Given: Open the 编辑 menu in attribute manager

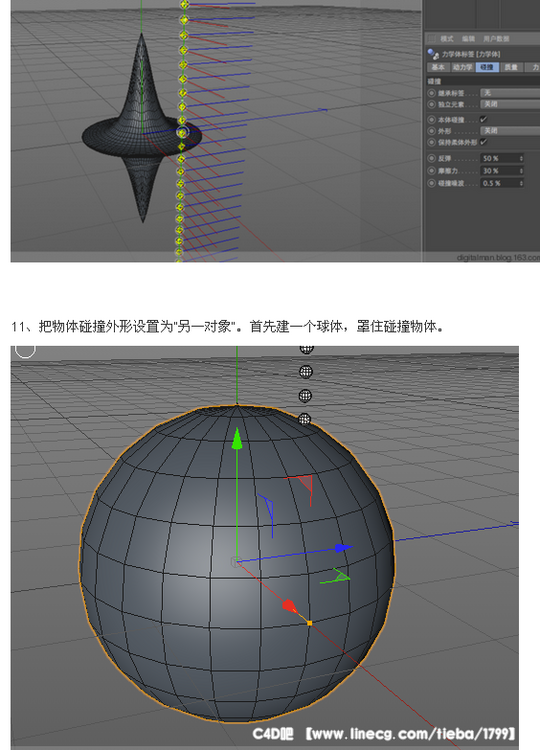Looking at the screenshot, I should tap(468, 39).
